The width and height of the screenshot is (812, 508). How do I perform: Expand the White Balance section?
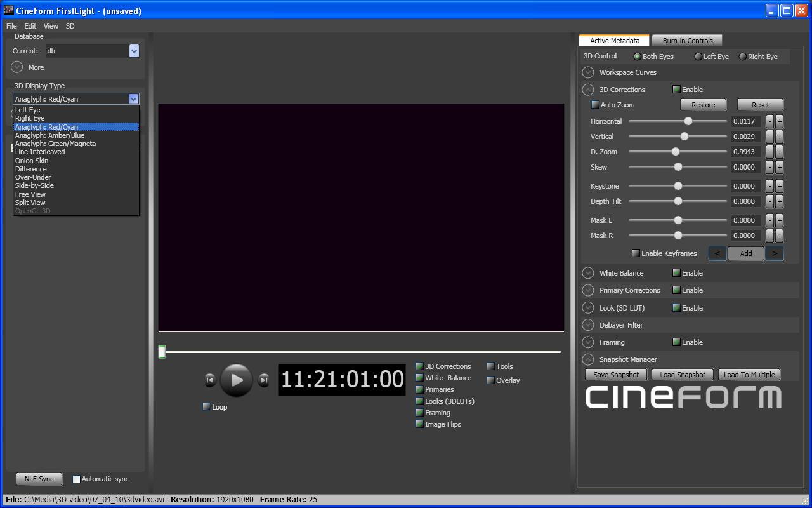(x=588, y=273)
